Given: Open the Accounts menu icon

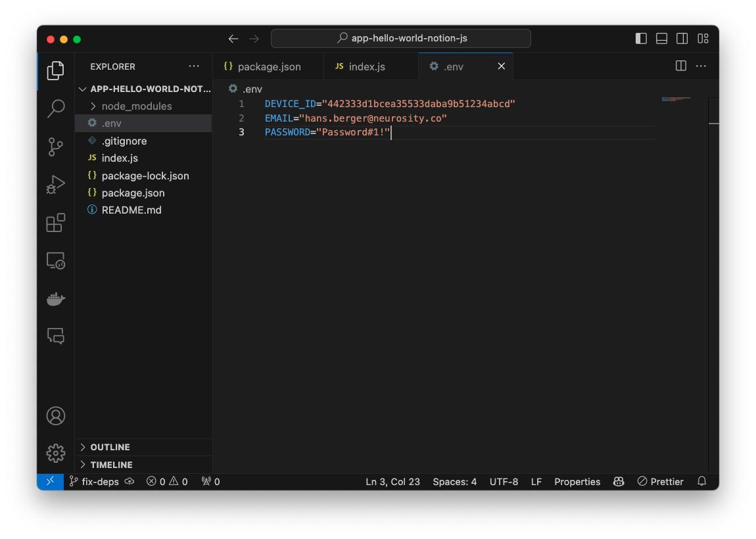Looking at the screenshot, I should (56, 416).
